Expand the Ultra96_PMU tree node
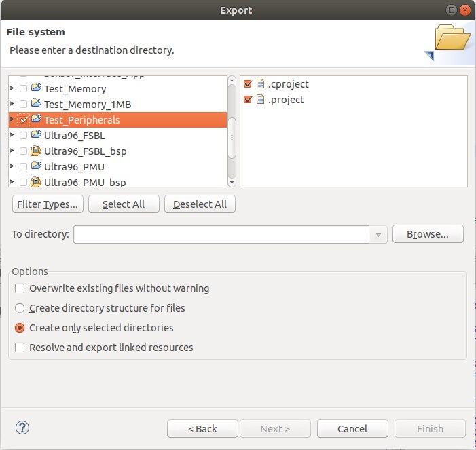Image resolution: width=476 pixels, height=450 pixels. (12, 167)
